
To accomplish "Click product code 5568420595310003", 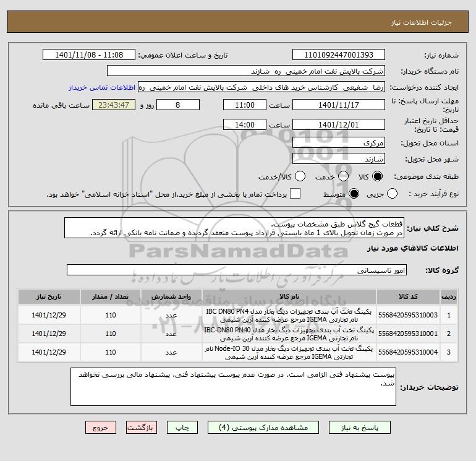I will [x=408, y=315].
